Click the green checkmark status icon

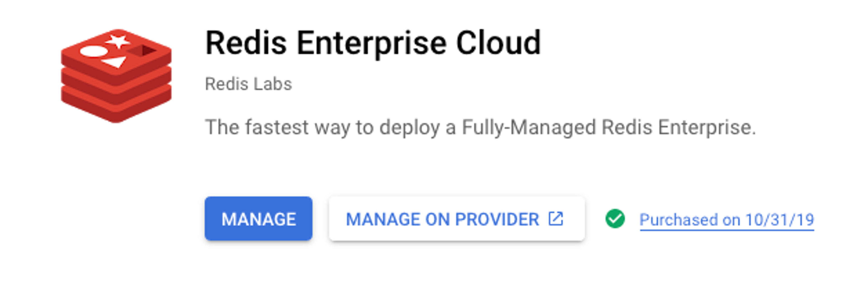tap(615, 219)
